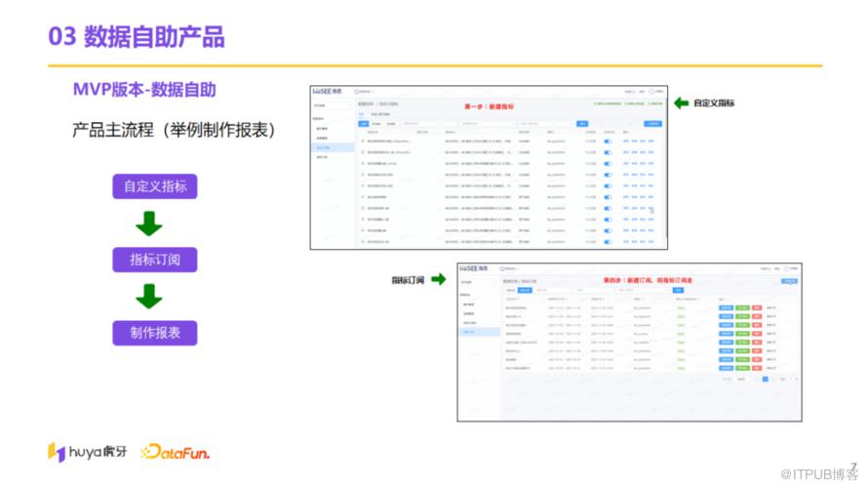Click the purple 制作报表 flow box
Viewport: 868px width, 489px height.
[154, 333]
